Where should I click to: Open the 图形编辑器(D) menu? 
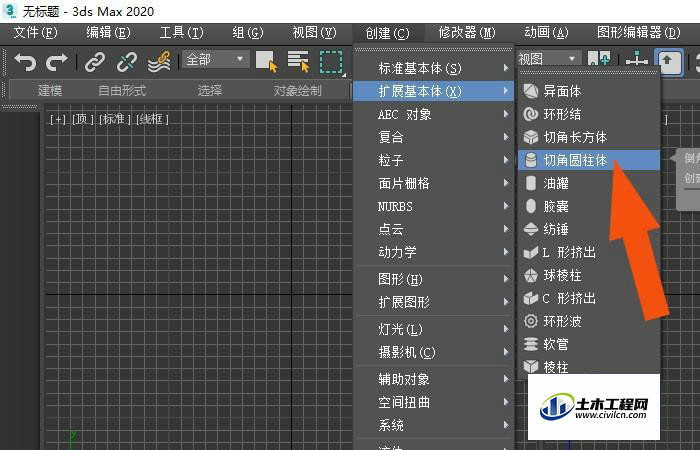pos(639,33)
